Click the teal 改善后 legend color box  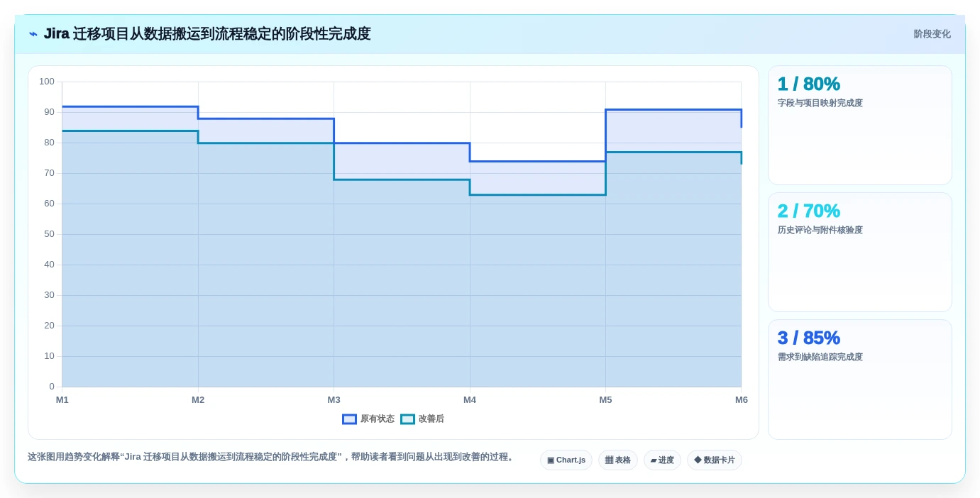coord(407,419)
